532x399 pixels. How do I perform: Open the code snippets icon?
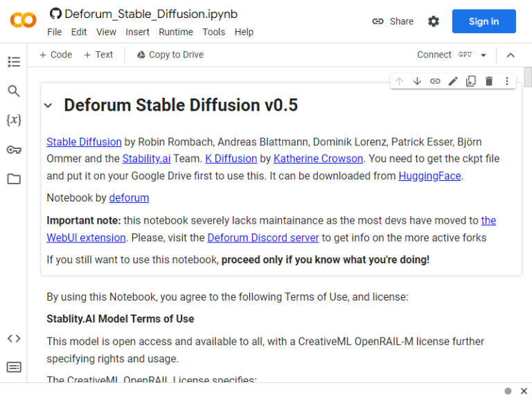[14, 338]
